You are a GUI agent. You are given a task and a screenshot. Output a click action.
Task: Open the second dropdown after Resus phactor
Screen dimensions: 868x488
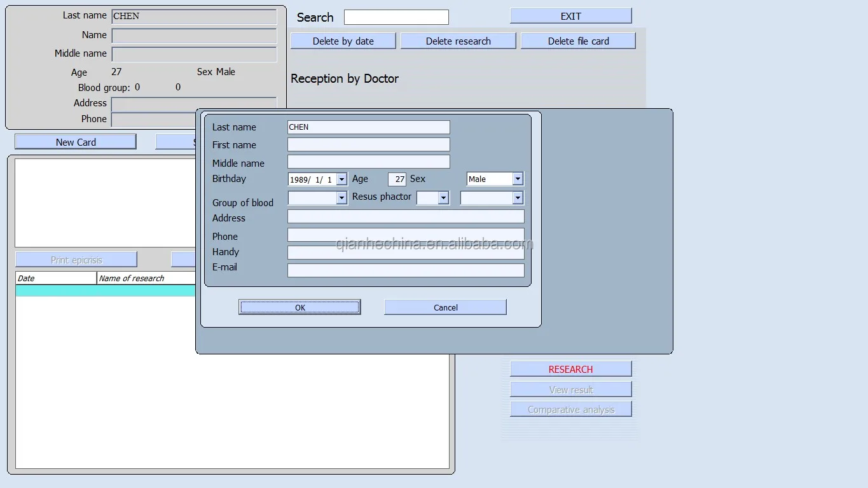coord(518,198)
